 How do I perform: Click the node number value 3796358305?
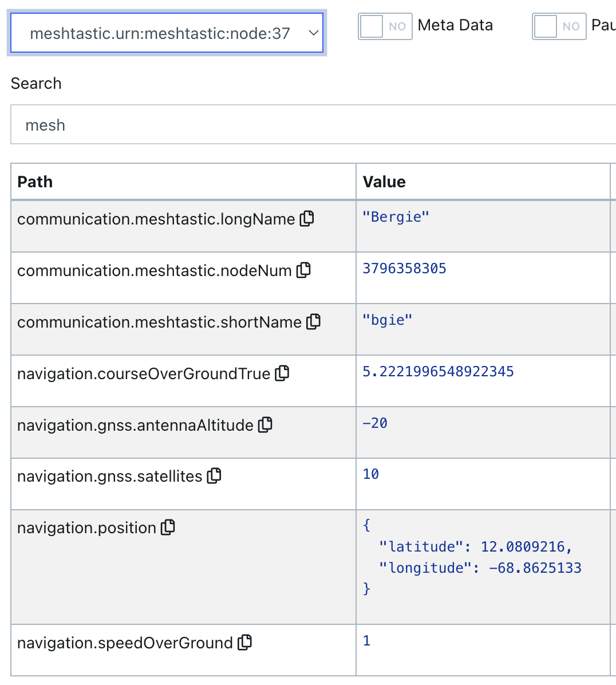click(x=404, y=269)
